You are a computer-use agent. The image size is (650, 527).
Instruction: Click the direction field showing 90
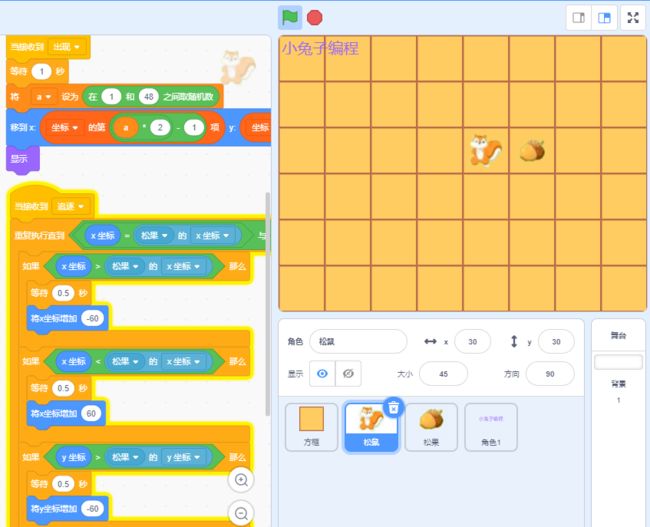tap(550, 374)
